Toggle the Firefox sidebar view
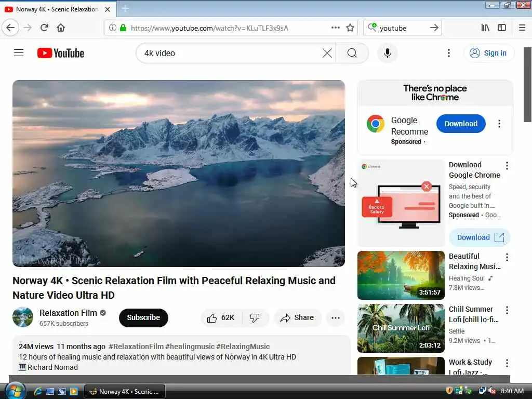 502,28
